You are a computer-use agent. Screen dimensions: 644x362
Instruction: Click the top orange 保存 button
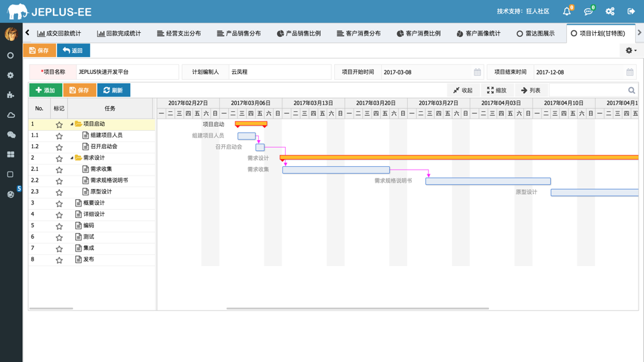click(x=40, y=50)
